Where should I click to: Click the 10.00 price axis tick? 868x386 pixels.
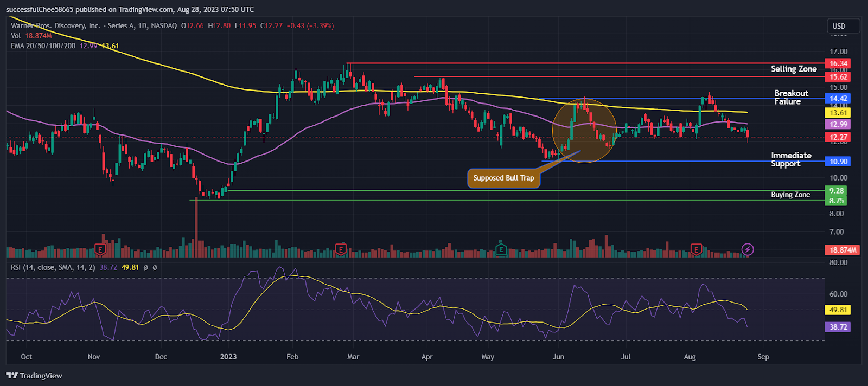838,178
